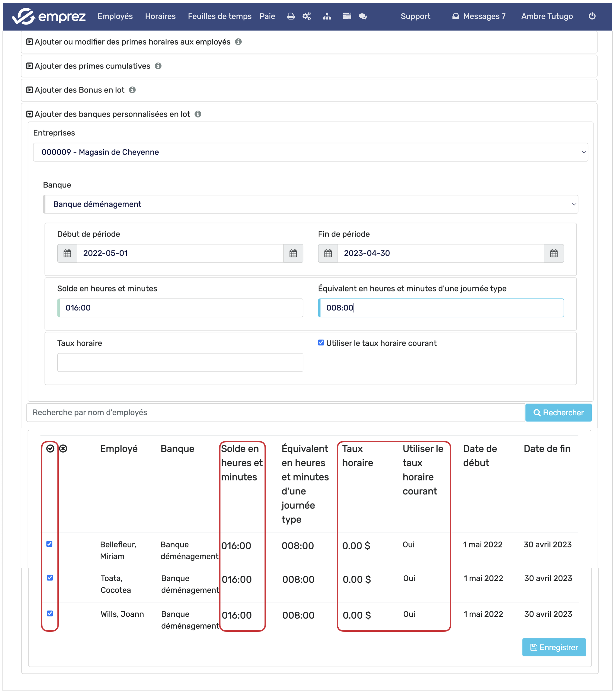Click the Enregistrer button
The height and width of the screenshot is (693, 616).
[x=554, y=647]
